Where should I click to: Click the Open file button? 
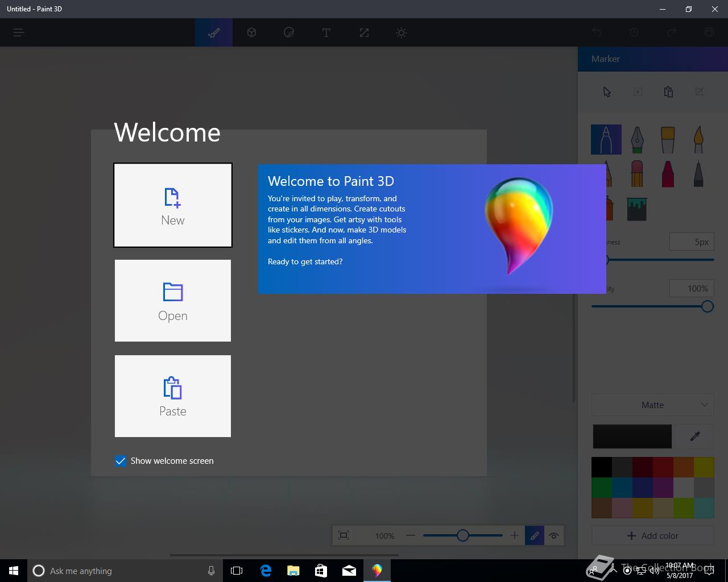pyautogui.click(x=173, y=301)
